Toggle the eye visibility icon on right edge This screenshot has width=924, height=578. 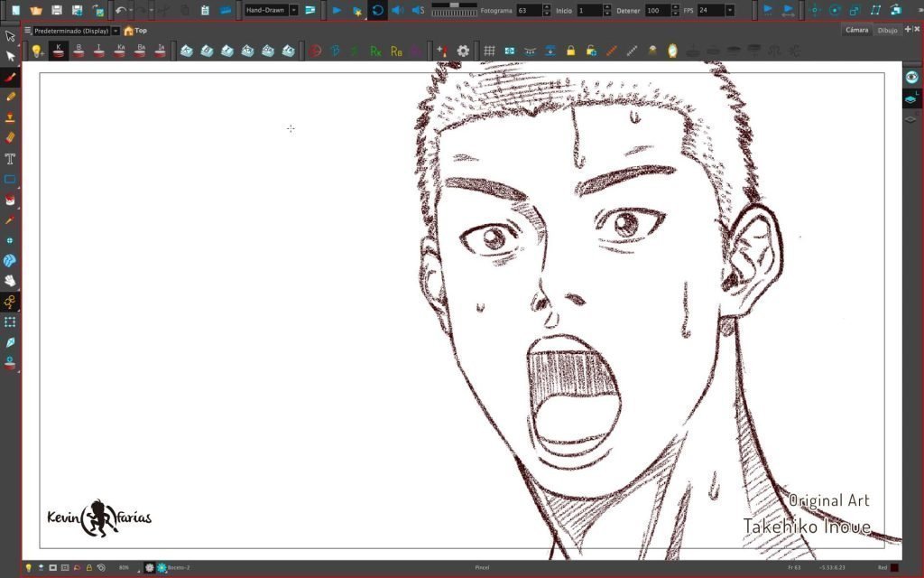(x=911, y=78)
